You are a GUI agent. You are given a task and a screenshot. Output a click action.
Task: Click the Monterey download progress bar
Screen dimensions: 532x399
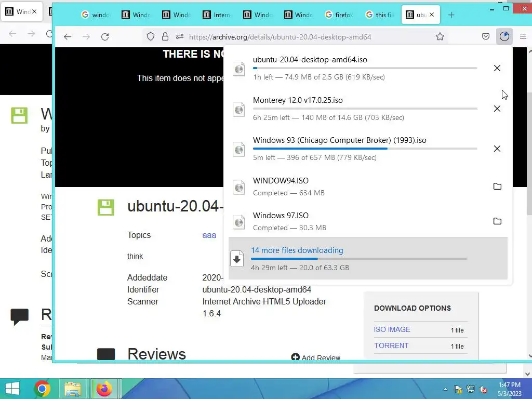[x=365, y=109]
